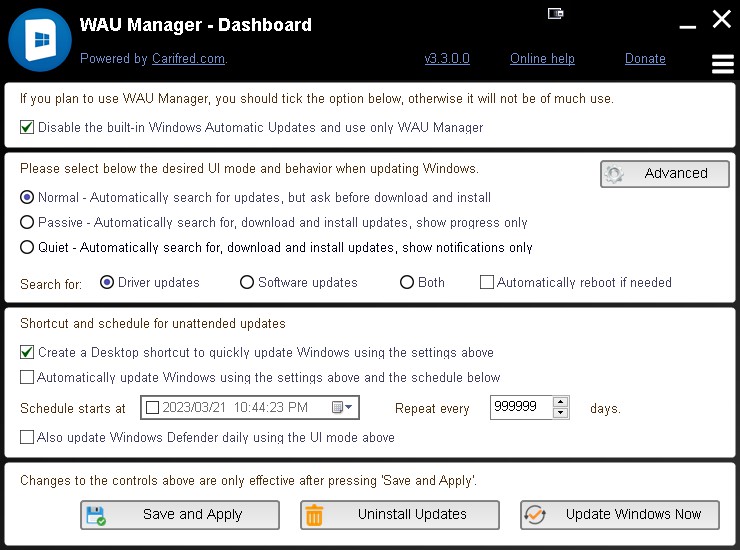
Task: Open the Online help link
Action: 542,59
